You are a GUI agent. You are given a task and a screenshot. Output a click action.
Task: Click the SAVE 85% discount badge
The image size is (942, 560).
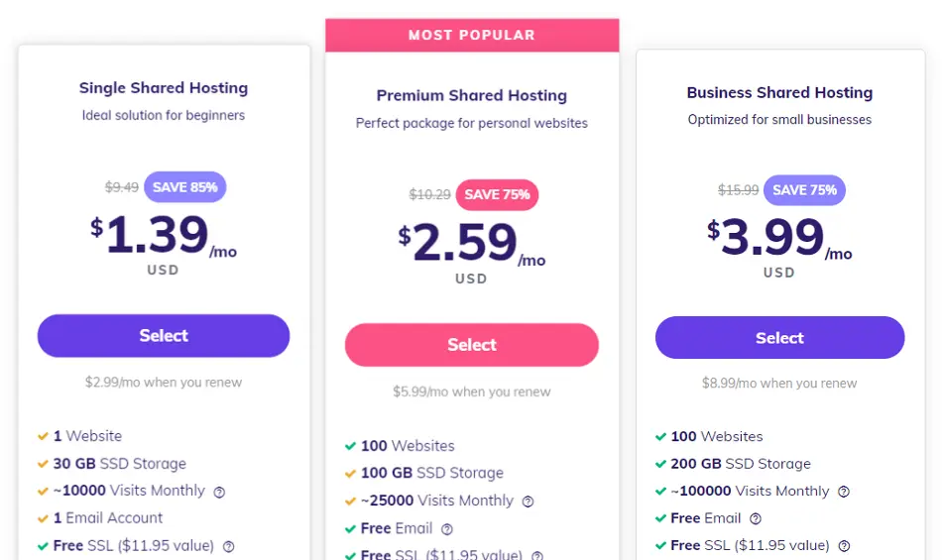(x=185, y=187)
